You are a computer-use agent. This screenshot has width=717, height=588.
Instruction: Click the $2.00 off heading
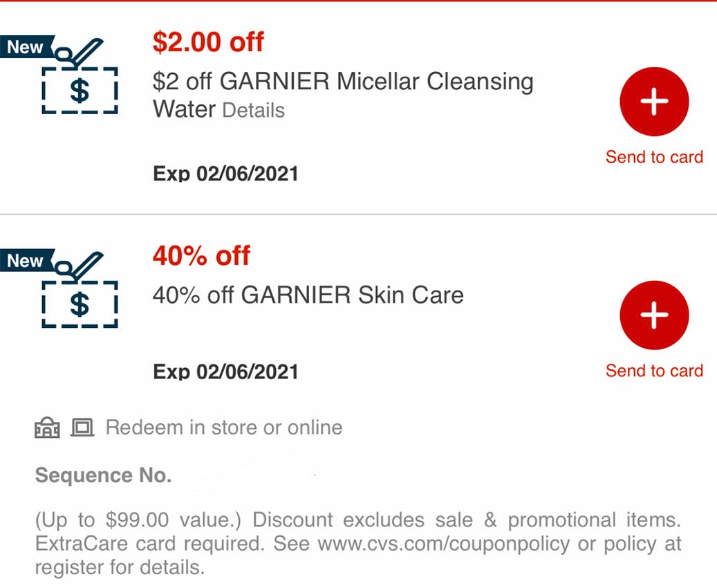tap(209, 42)
